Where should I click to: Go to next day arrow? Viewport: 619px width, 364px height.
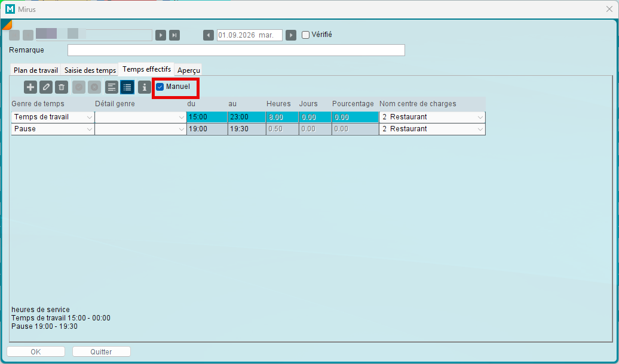pos(291,35)
